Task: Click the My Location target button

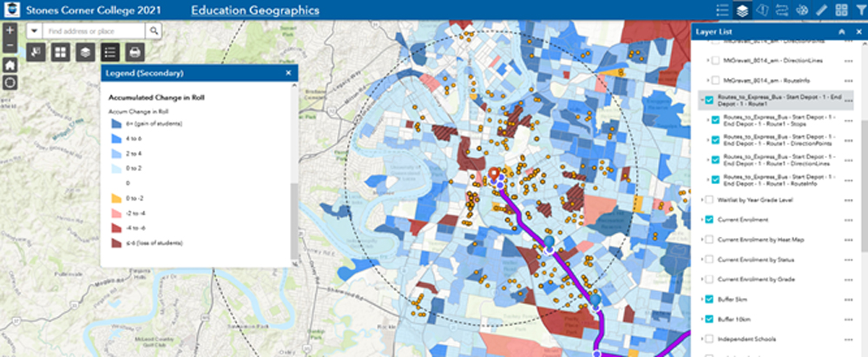Action: (10, 83)
